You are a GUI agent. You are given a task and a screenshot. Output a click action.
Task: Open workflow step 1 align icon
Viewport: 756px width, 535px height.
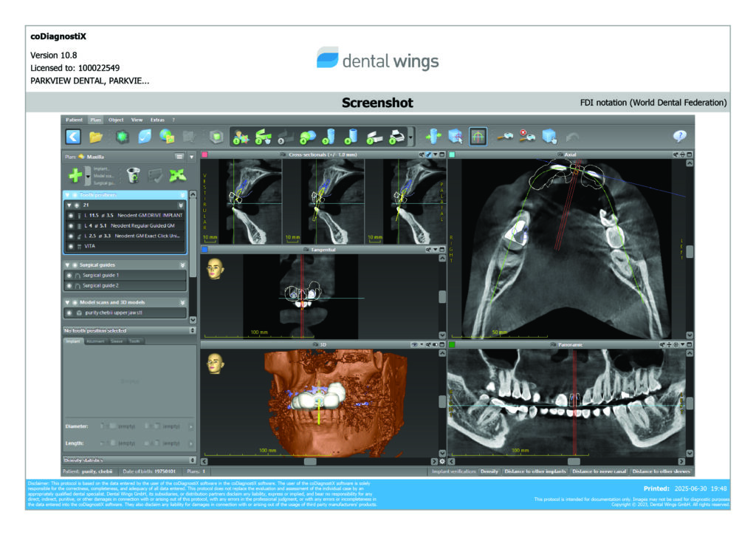(240, 137)
